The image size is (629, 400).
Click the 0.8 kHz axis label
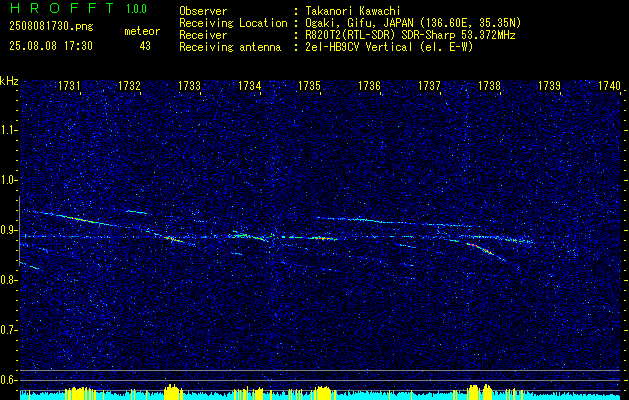pos(9,280)
